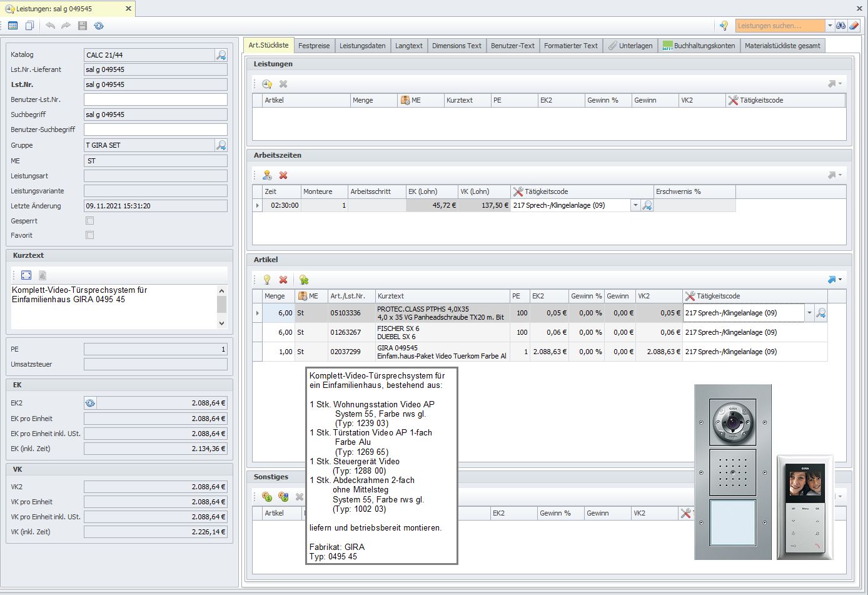This screenshot has width=868, height=595.
Task: Open the Tätigkeitscode dropdown in first Artikel row
Action: (809, 313)
